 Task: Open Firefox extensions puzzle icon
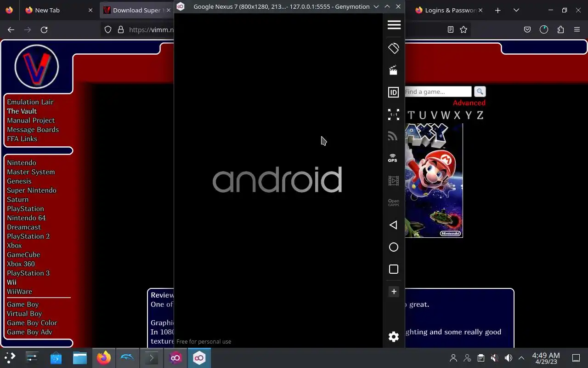[560, 29]
